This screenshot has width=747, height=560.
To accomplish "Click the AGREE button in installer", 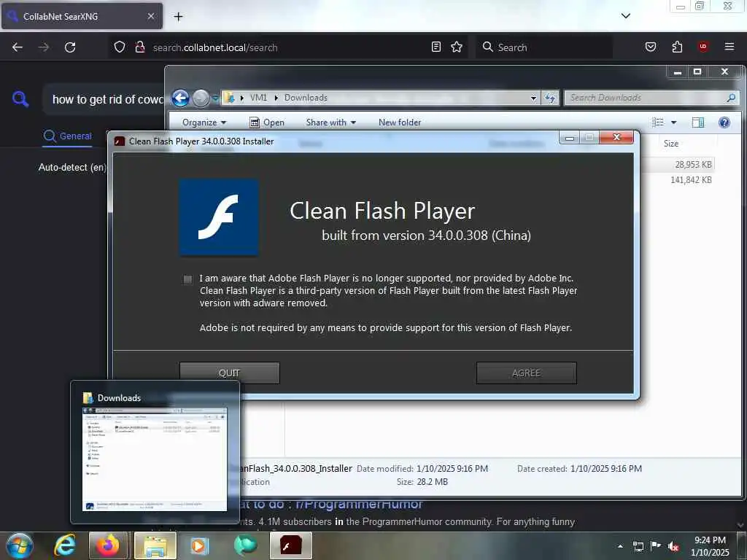I will pyautogui.click(x=526, y=373).
